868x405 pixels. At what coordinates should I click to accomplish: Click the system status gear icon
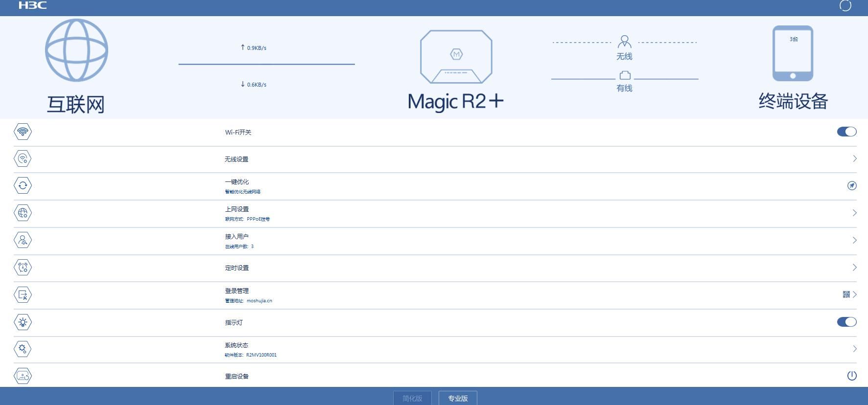tap(23, 349)
